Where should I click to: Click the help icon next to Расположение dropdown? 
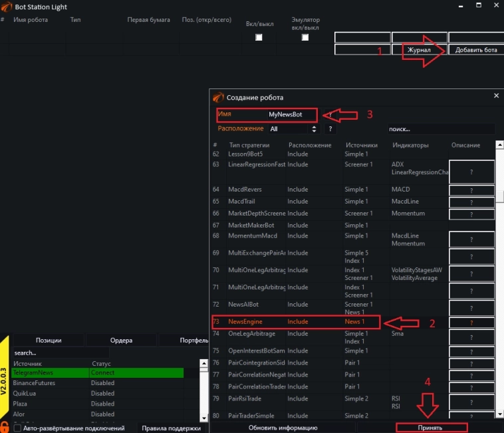(x=330, y=129)
